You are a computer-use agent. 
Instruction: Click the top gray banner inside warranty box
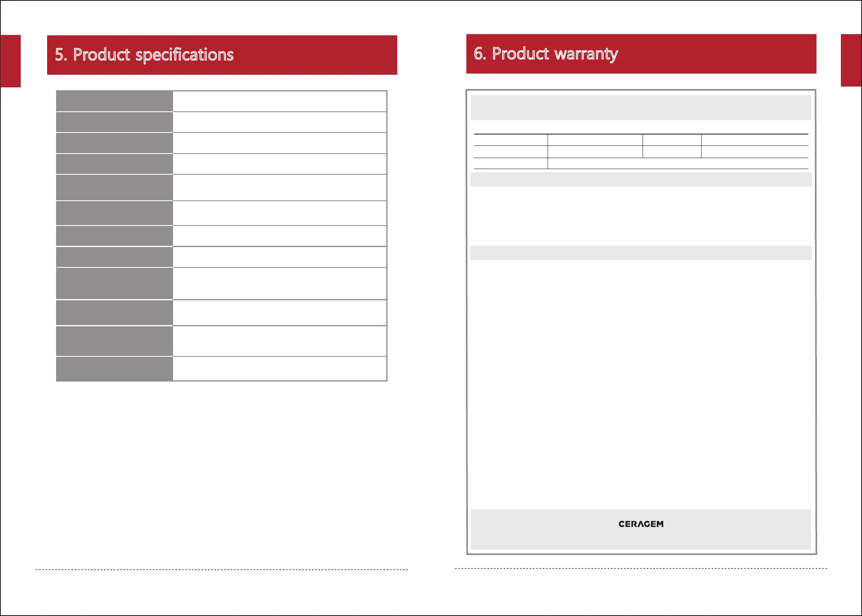641,108
